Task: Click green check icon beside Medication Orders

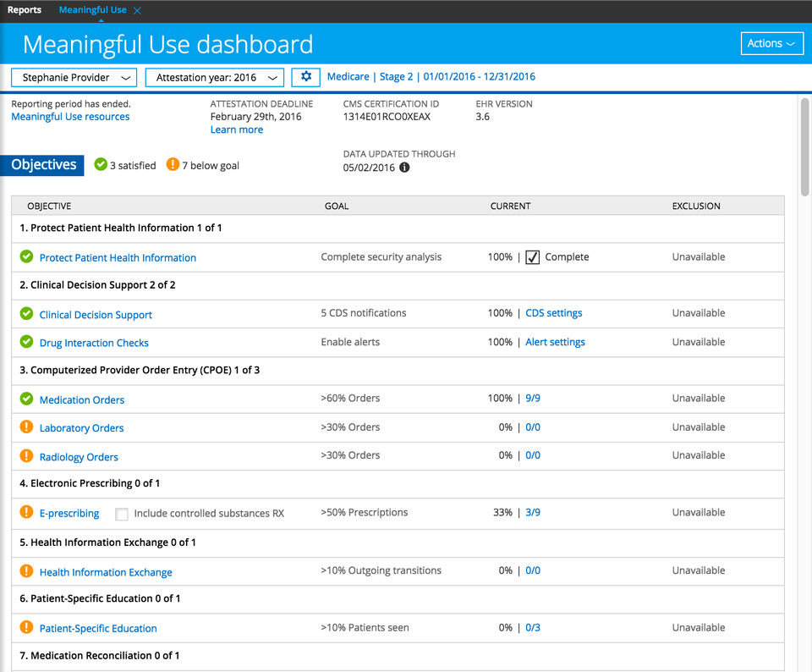Action: pos(26,399)
